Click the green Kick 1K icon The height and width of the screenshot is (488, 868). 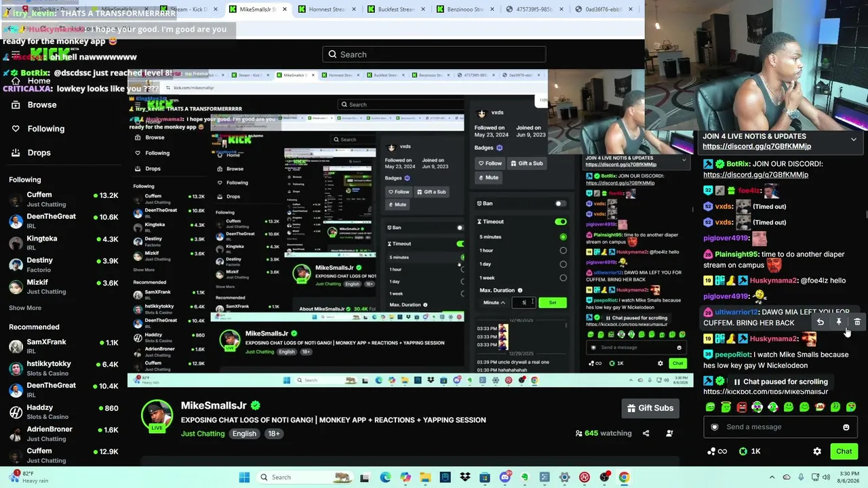(x=743, y=451)
